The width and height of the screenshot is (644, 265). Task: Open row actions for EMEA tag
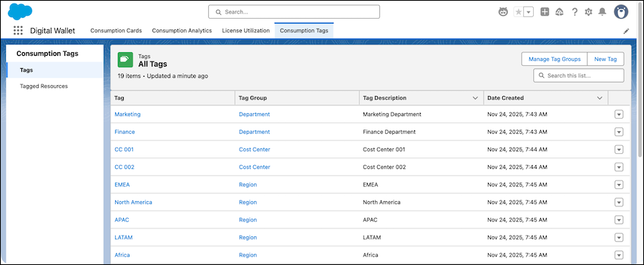pyautogui.click(x=619, y=185)
